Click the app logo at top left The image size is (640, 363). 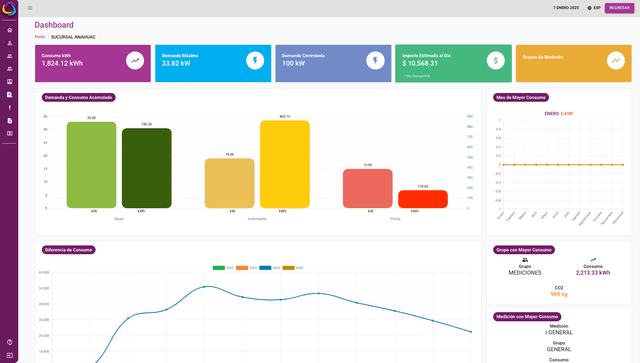9,9
